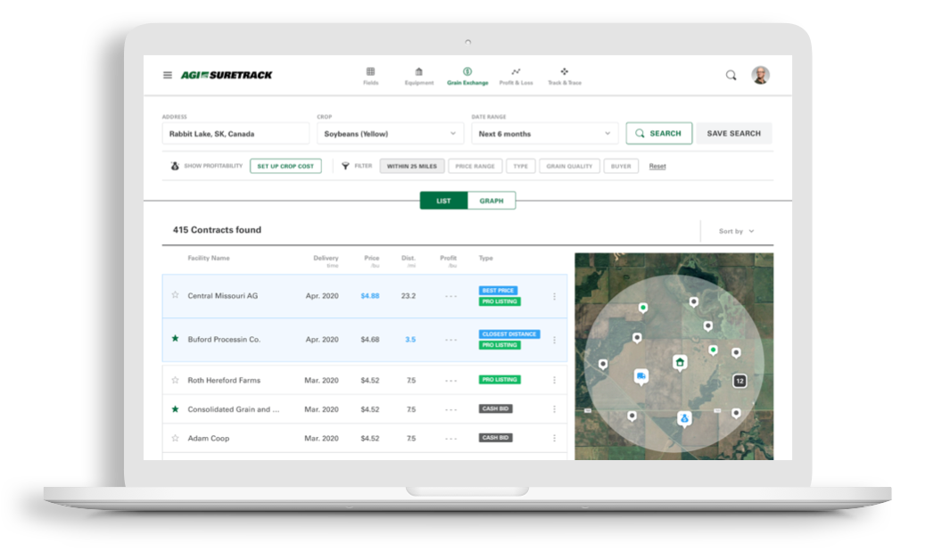The image size is (942, 560).
Task: Go to Profit & Loss navigation tab
Action: tap(516, 76)
